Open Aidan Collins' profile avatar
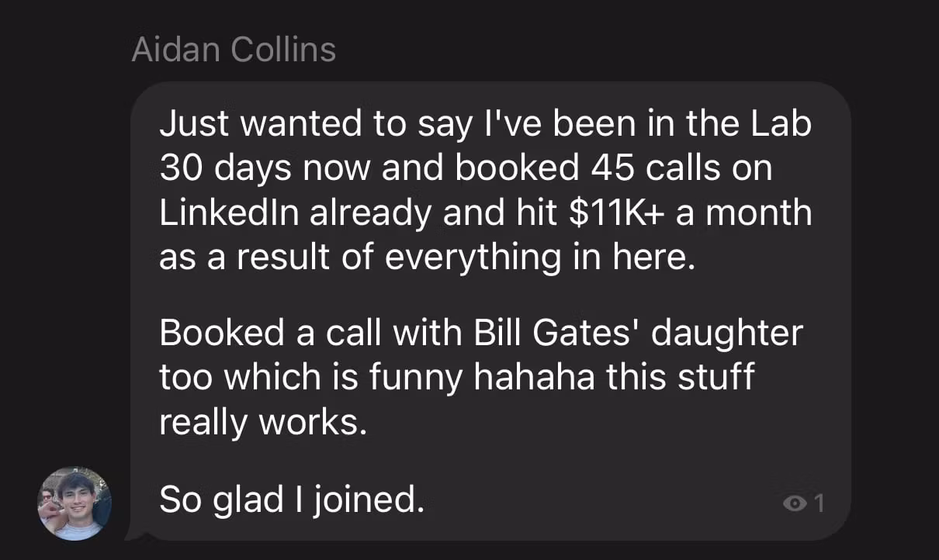Screen dimensions: 939x560 pyautogui.click(x=74, y=503)
